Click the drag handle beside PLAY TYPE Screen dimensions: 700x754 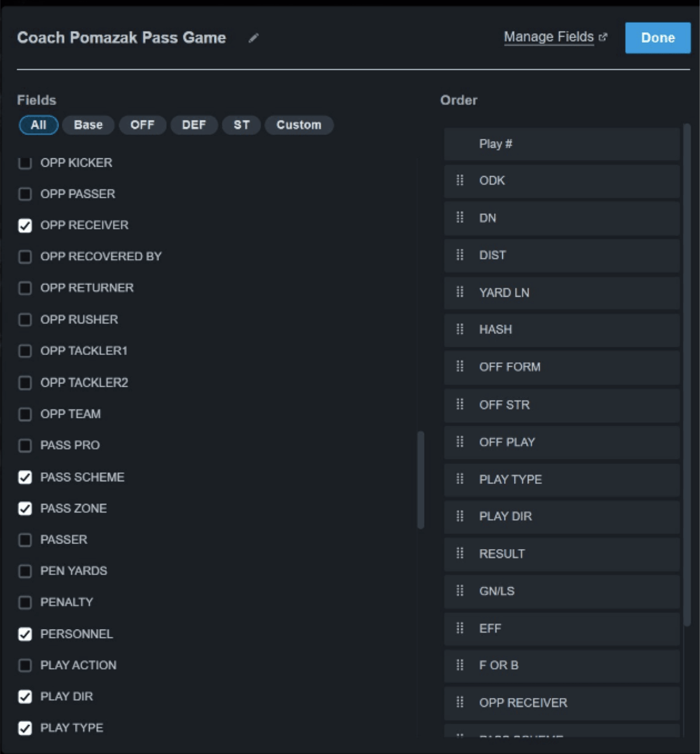(x=460, y=479)
